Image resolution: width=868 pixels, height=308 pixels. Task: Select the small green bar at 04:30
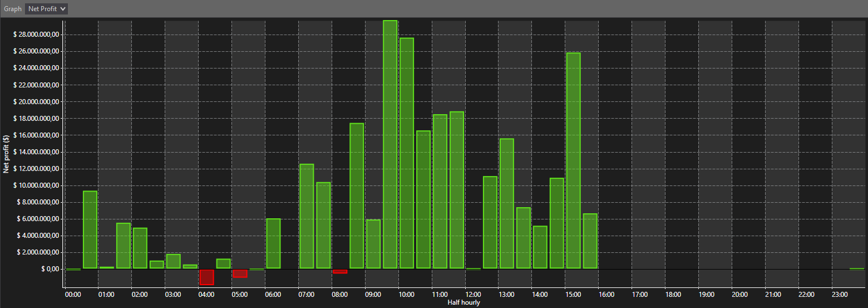[224, 264]
